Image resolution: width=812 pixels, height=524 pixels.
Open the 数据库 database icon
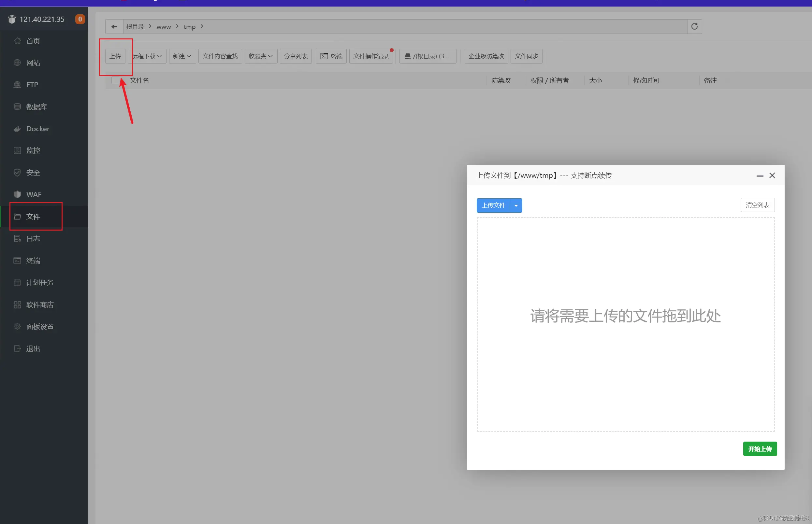click(17, 107)
